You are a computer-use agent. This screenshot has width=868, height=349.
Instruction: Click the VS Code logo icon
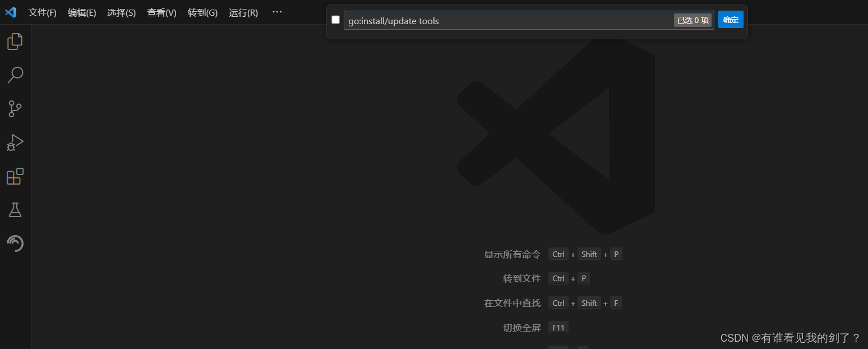[11, 12]
